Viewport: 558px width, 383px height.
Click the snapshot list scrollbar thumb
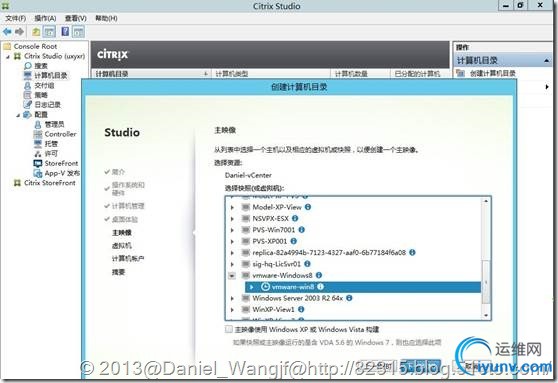(486, 282)
